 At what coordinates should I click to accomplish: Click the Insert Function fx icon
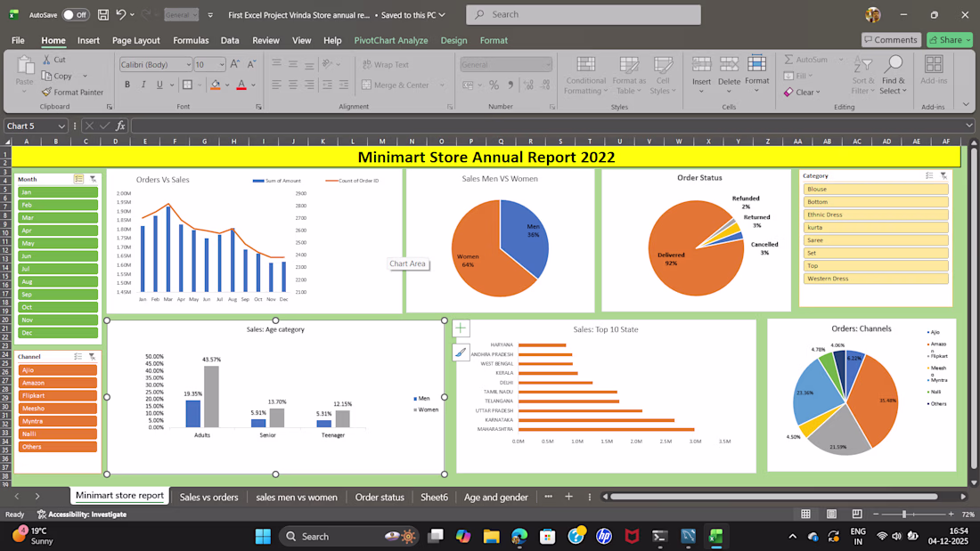pyautogui.click(x=120, y=126)
